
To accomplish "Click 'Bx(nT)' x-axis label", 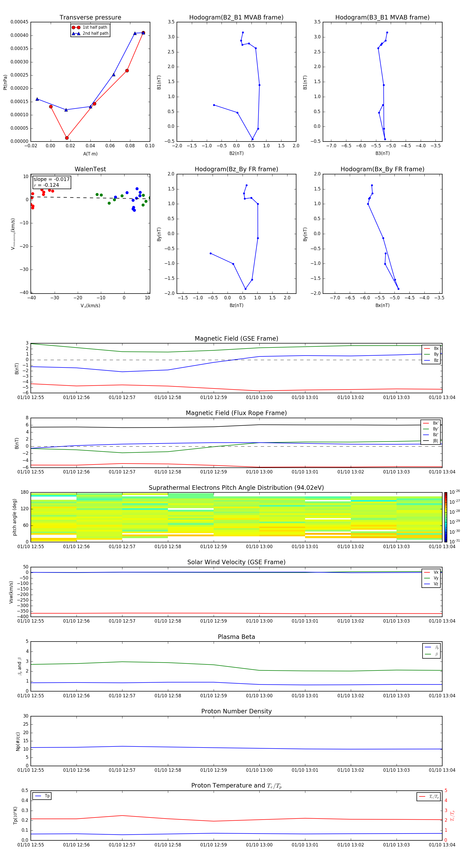I will coord(382,305).
